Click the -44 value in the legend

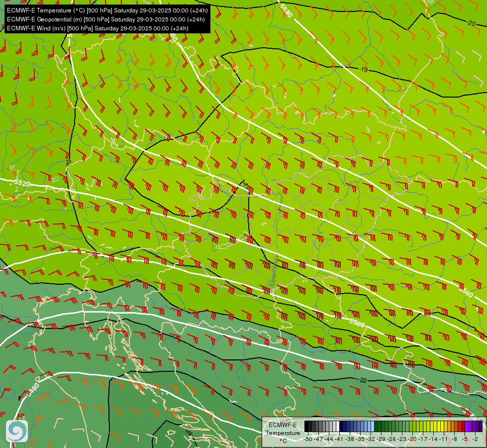coord(329,439)
